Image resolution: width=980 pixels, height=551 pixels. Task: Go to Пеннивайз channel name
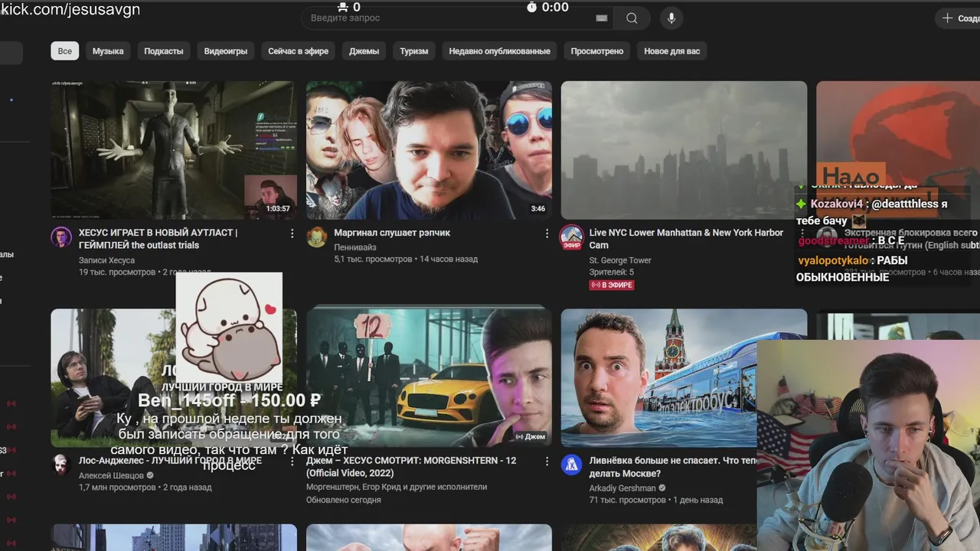[x=355, y=247]
